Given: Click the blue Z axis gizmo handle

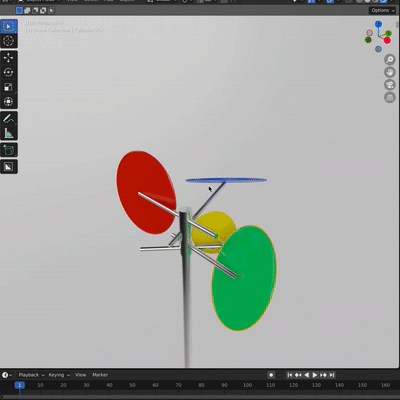Looking at the screenshot, I should point(378,24).
